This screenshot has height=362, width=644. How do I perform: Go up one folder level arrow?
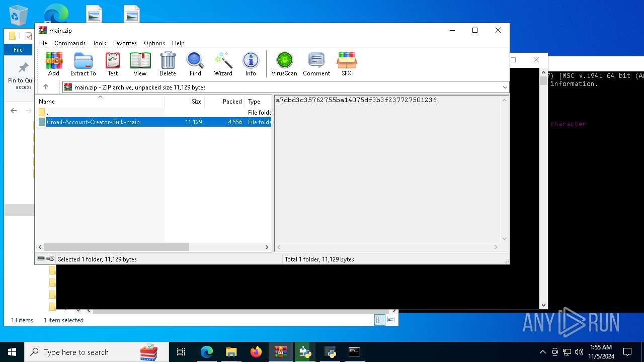46,87
